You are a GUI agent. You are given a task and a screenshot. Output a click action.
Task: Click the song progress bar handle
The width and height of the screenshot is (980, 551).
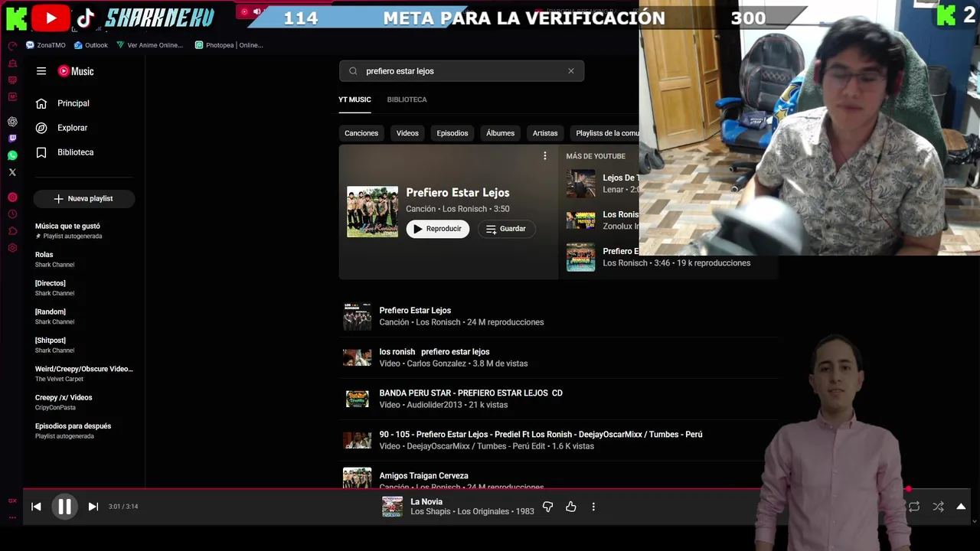coord(908,489)
